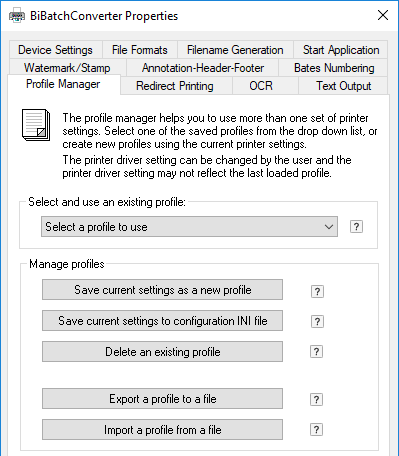Viewport: 399px width, 456px height.
Task: Open help for Select a profile dropdown
Action: 356,227
